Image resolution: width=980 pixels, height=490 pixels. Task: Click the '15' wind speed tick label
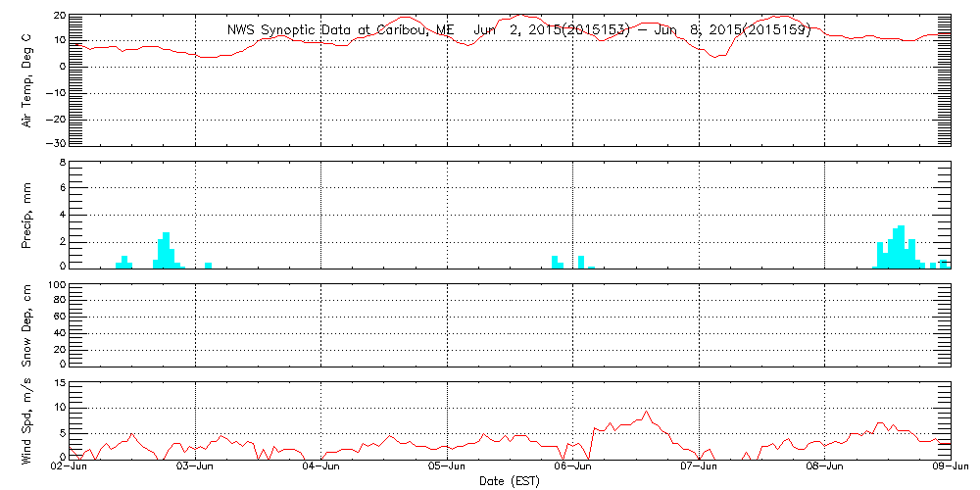coord(60,383)
